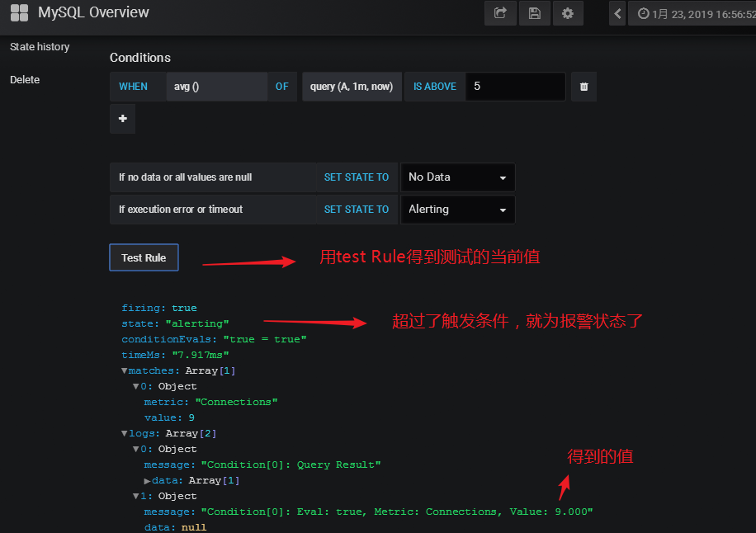This screenshot has width=756, height=533.
Task: Click the conditionEvals "true = true" line
Action: coord(214,339)
